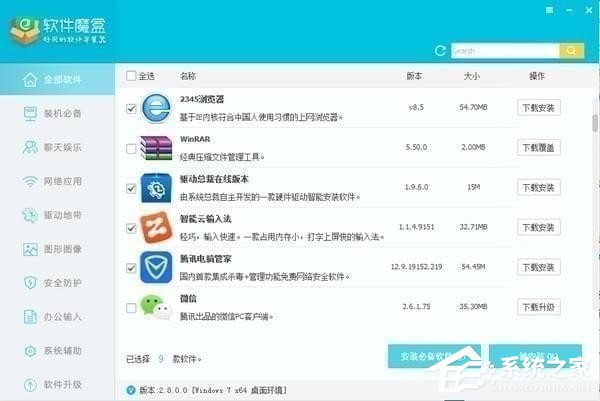Click the Tencent PC Manager shield icon
Image resolution: width=600 pixels, height=401 pixels.
point(156,267)
